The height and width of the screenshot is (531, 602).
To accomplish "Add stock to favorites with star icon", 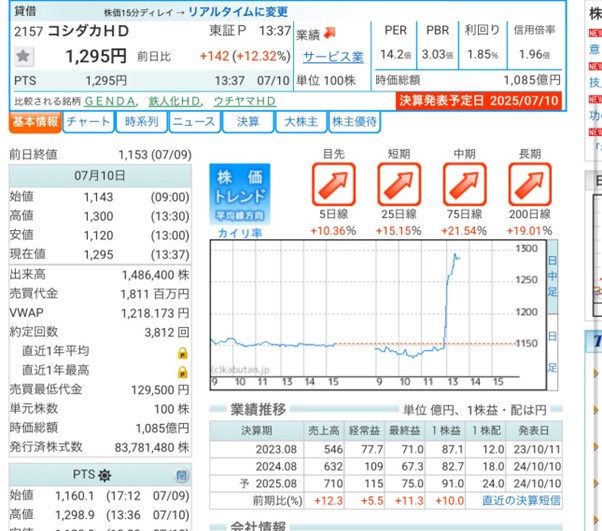I will [x=24, y=56].
